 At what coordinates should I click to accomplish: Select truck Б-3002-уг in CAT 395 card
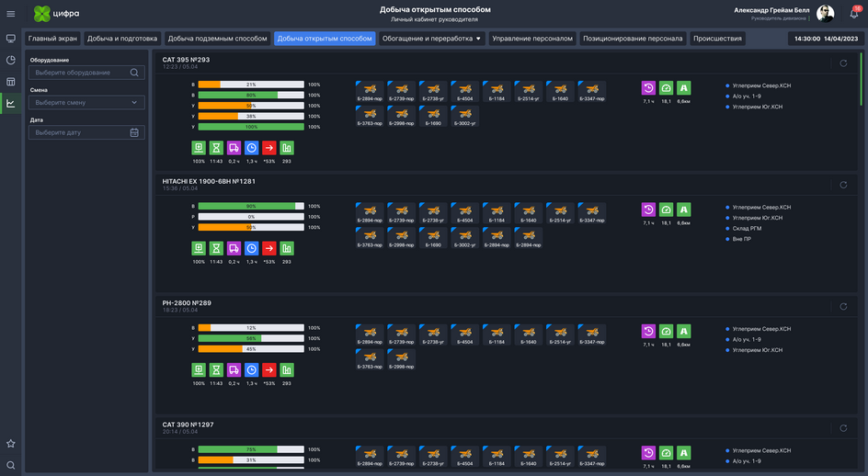pos(465,116)
